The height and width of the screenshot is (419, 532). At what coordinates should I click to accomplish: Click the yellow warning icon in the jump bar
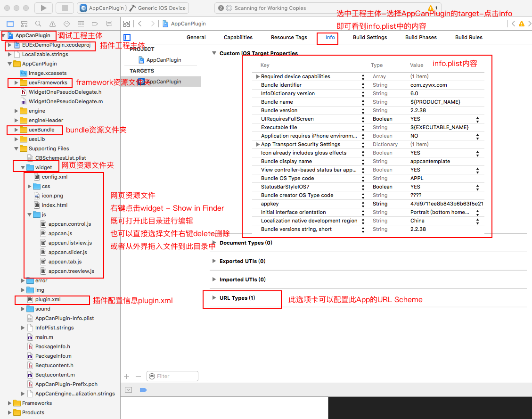pos(522,24)
